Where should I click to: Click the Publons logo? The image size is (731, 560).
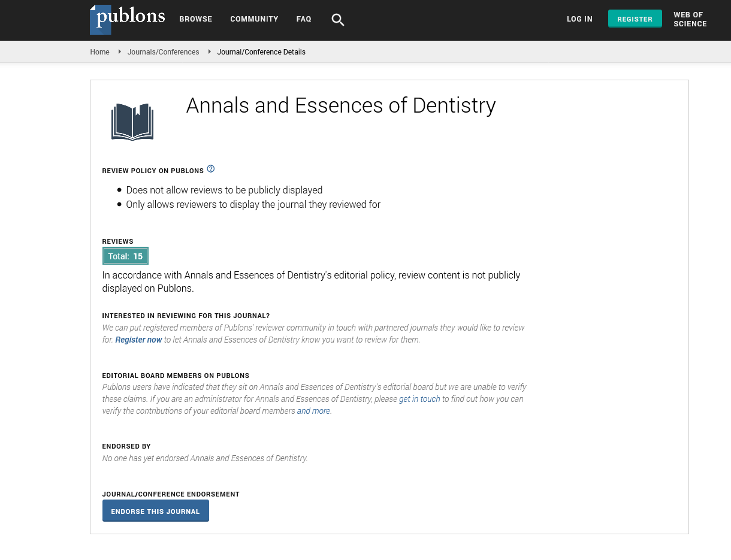pyautogui.click(x=127, y=19)
